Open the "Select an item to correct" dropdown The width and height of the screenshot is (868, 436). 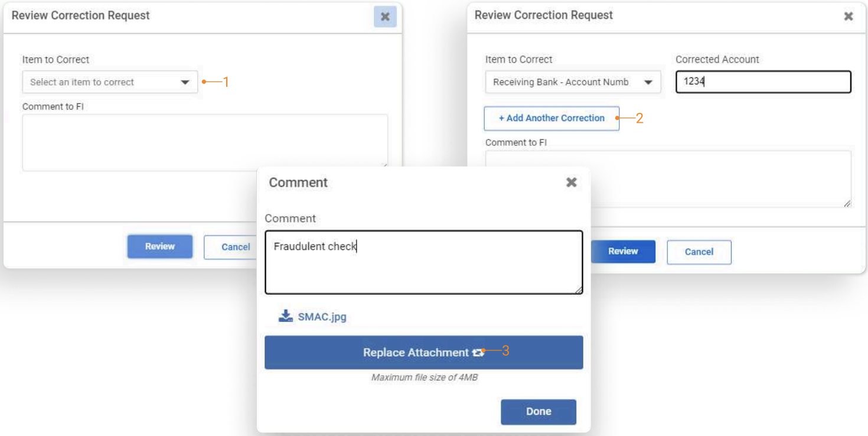[110, 82]
